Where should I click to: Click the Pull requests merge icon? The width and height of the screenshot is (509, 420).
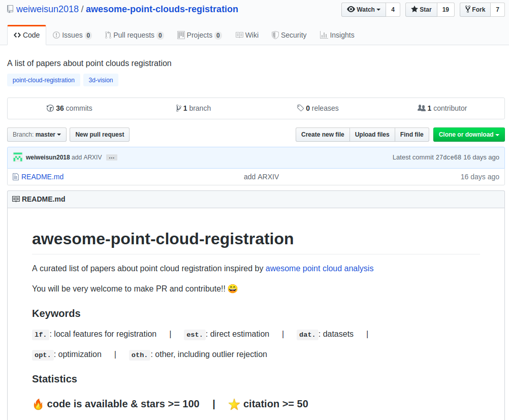(x=108, y=35)
